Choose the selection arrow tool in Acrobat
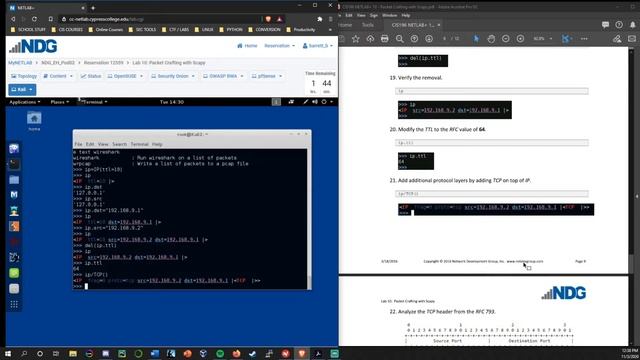 476,39
